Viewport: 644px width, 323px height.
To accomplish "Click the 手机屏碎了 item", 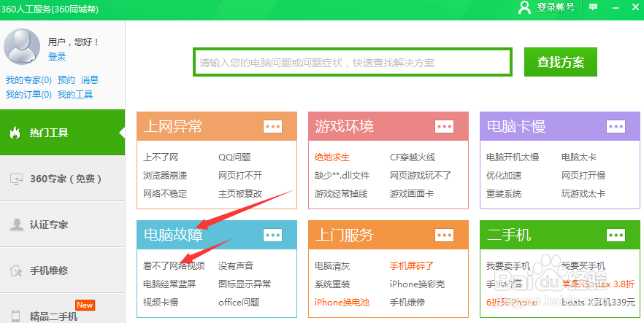I will [x=412, y=265].
